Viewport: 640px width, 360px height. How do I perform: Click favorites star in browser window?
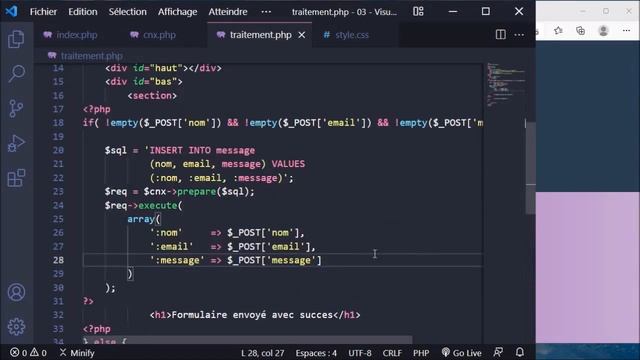coord(558,31)
